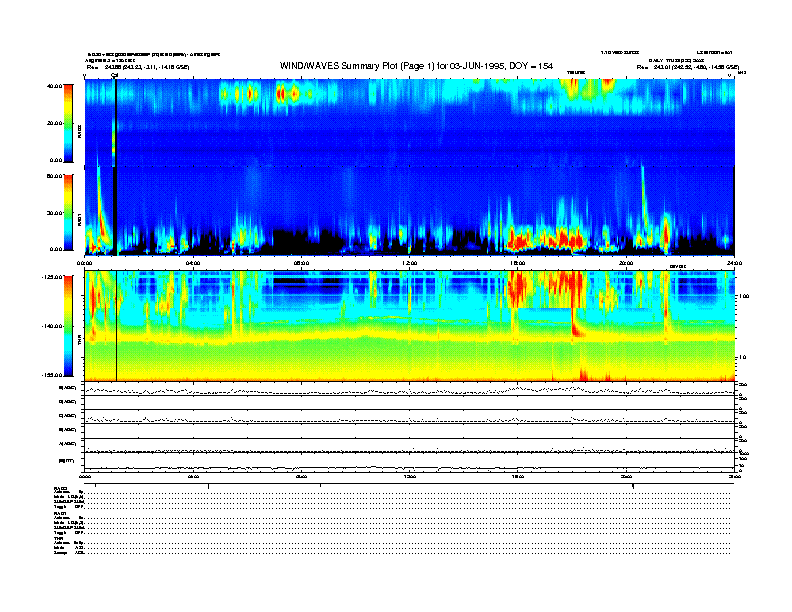This screenshot has width=792, height=612.
Task: Select the RAD1 color scale bar topped at 60.00
Action: [x=68, y=212]
